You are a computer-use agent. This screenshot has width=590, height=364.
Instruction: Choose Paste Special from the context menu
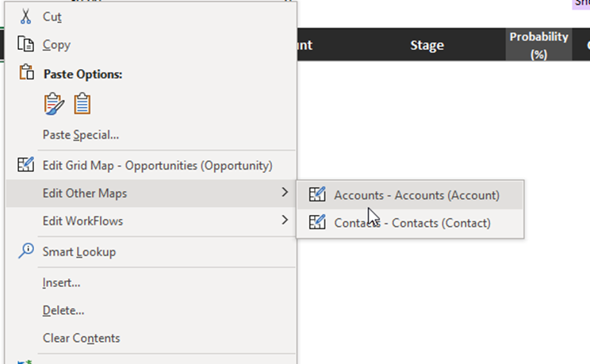point(81,135)
